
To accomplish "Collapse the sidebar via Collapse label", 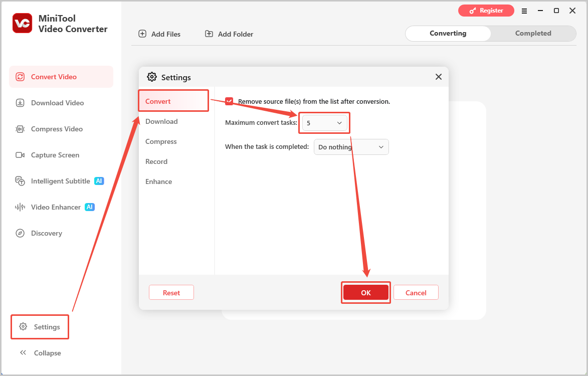I will click(47, 353).
